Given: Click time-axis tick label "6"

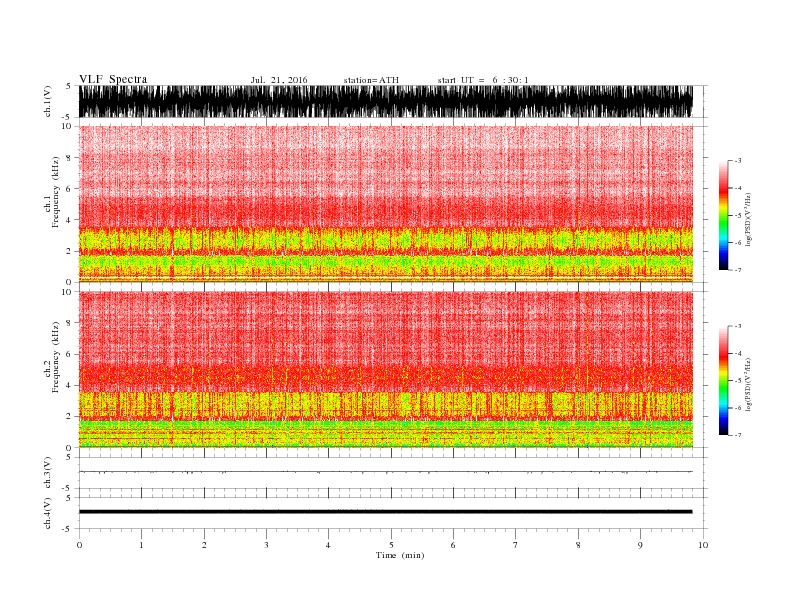Looking at the screenshot, I should 453,545.
